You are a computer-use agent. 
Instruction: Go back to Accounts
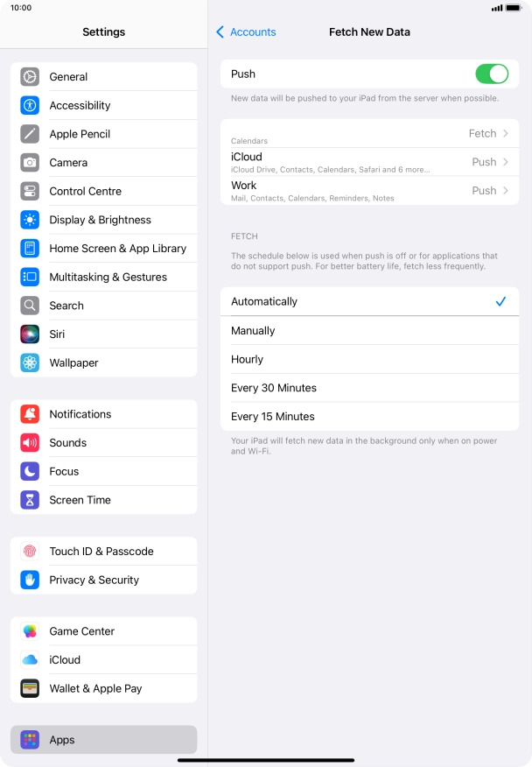[x=246, y=32]
